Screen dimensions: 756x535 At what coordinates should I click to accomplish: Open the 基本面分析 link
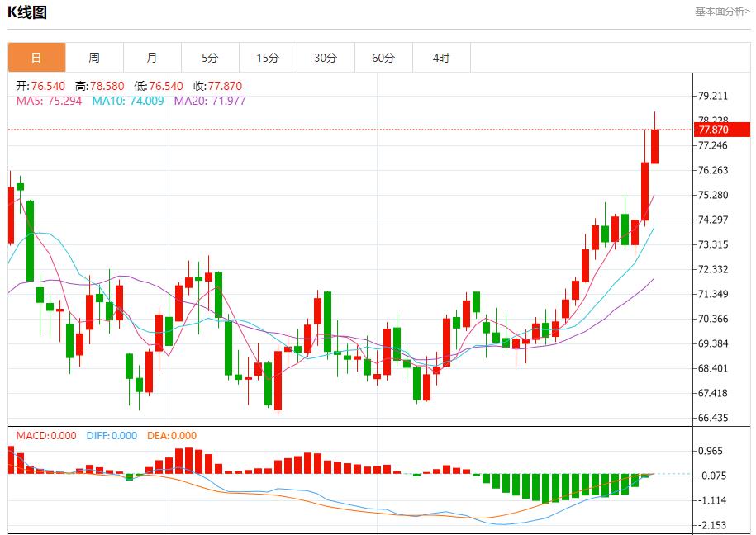click(x=721, y=12)
